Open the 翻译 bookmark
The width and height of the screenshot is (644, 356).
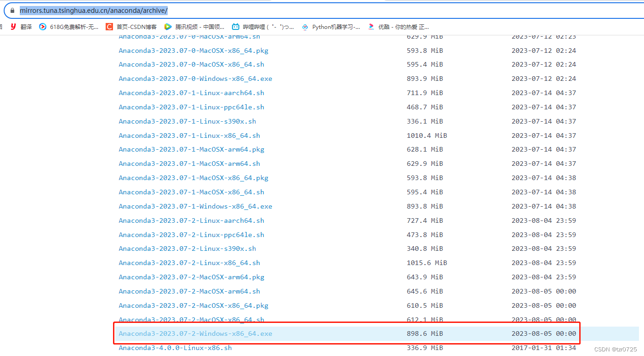click(x=21, y=27)
